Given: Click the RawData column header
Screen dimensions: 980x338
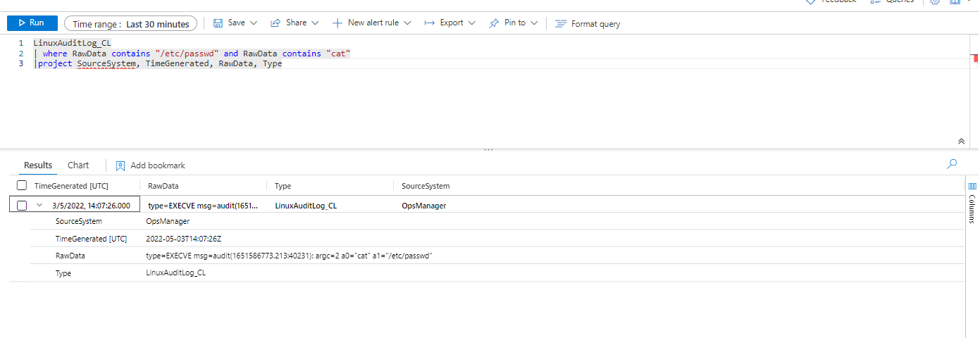Looking at the screenshot, I should point(163,186).
